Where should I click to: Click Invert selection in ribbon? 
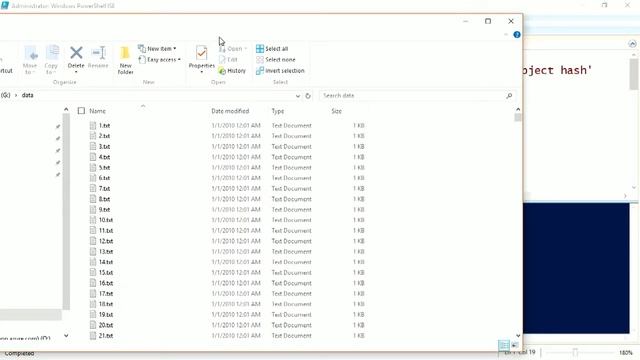coord(280,71)
